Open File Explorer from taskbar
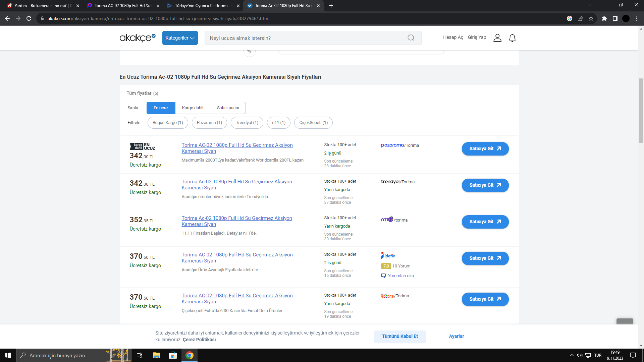 (156, 355)
